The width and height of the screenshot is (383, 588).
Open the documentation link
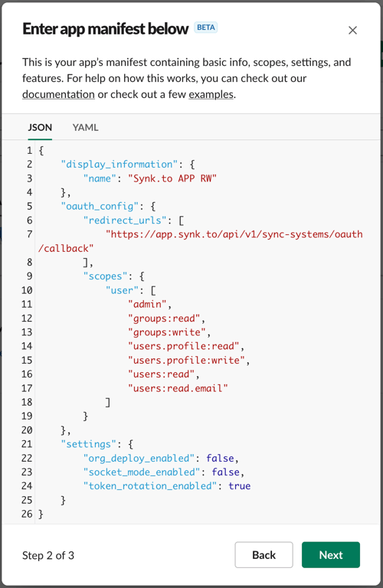pyautogui.click(x=58, y=94)
